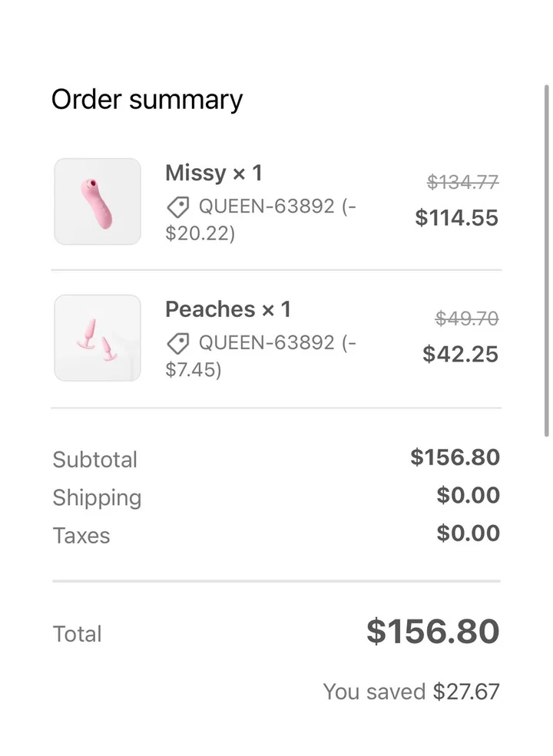Click the Taxes $0.00 amount
Viewport: 553px width, 756px height.
pyautogui.click(x=468, y=533)
